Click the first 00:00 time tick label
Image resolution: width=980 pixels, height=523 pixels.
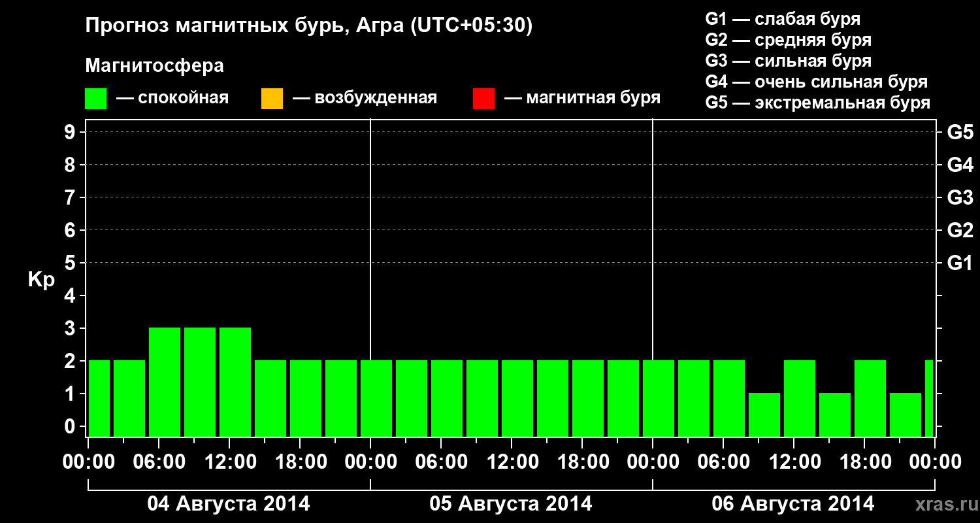point(89,462)
